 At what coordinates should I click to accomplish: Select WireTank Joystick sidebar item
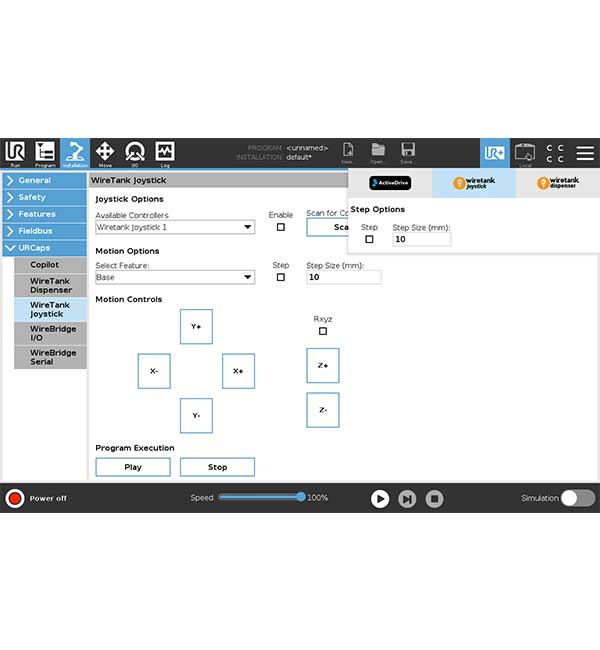pyautogui.click(x=50, y=309)
